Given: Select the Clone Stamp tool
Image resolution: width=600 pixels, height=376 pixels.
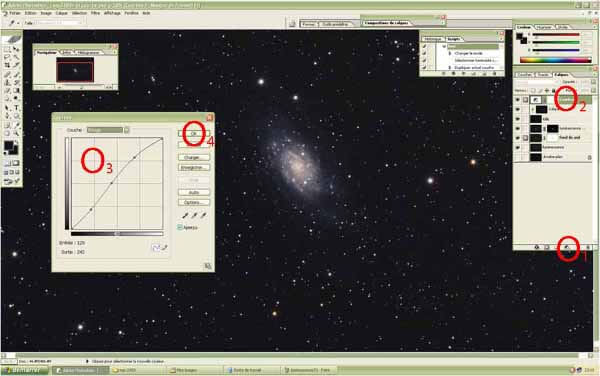Looking at the screenshot, I should (x=7, y=82).
